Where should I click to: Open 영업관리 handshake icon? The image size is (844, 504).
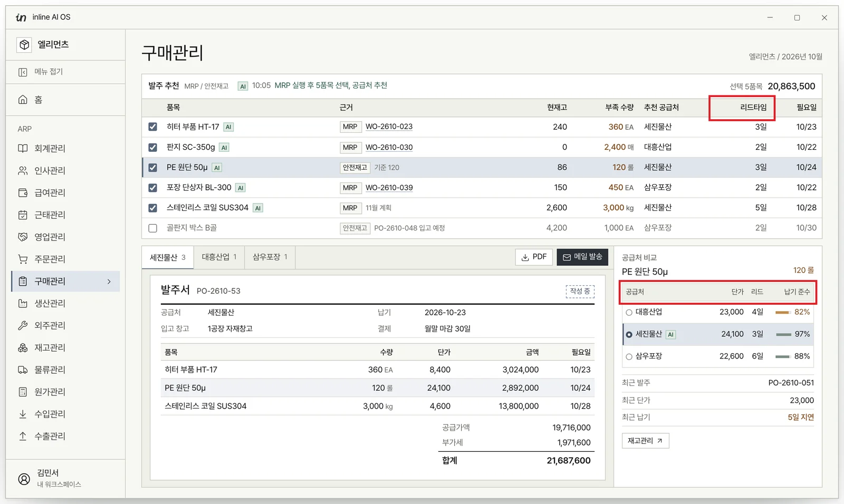tap(23, 237)
